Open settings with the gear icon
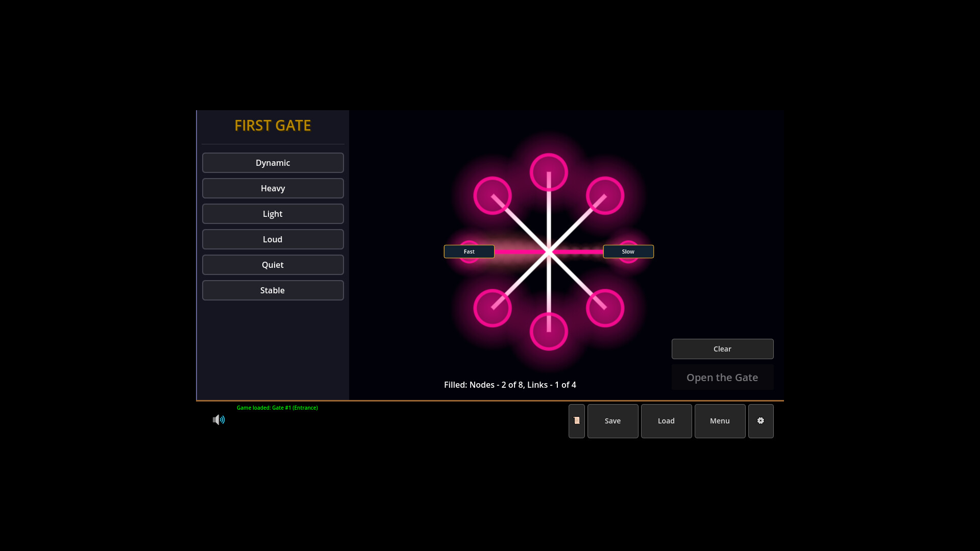This screenshot has height=551, width=980. point(761,421)
